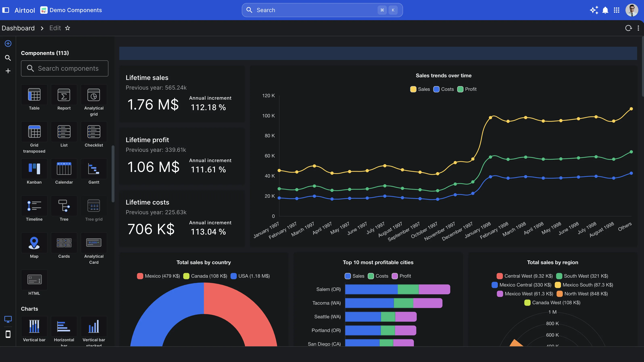Open the user profile avatar
Image resolution: width=644 pixels, height=362 pixels.
632,10
